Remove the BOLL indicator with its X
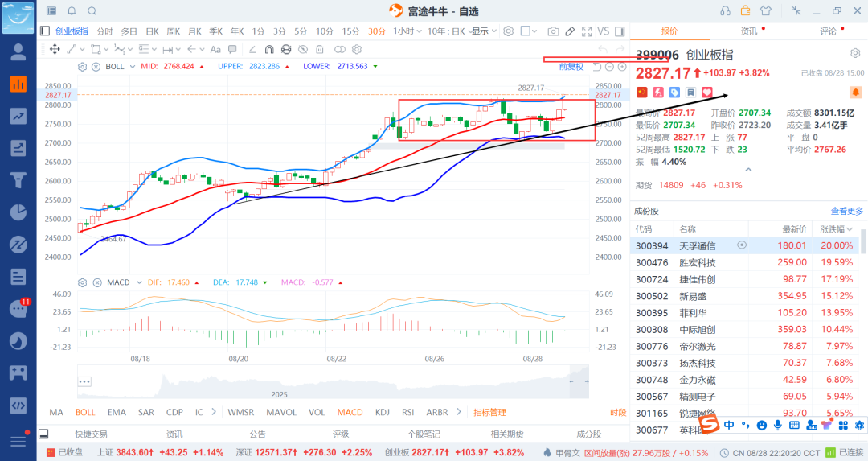 click(x=96, y=67)
